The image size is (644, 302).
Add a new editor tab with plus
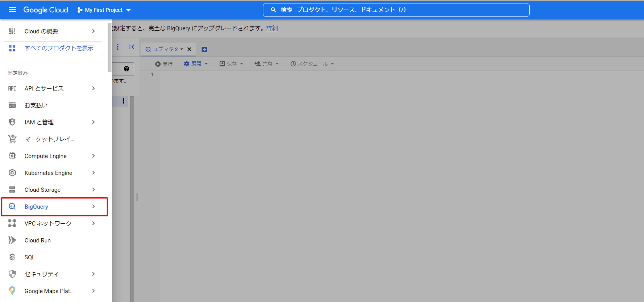(204, 50)
